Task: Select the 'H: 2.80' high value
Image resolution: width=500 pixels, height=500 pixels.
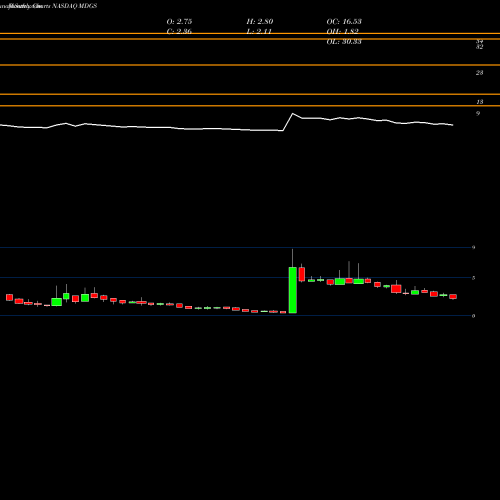Action: [260, 21]
